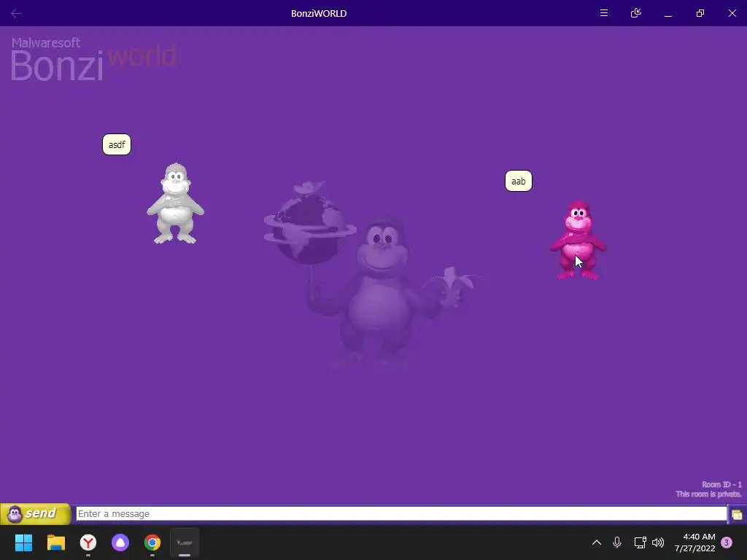The image size is (747, 560).
Task: Click the microphone tray icon
Action: tap(617, 542)
